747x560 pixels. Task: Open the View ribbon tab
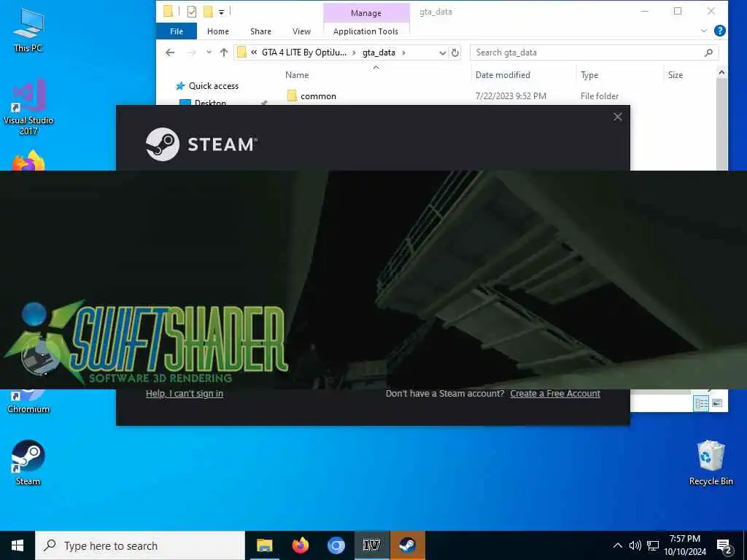click(x=301, y=31)
